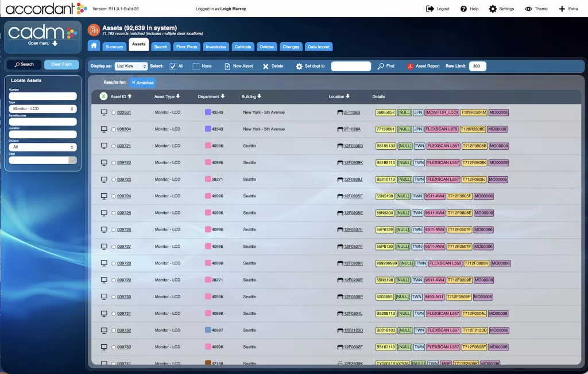
Task: Switch to the Cabinets tab
Action: coord(243,47)
